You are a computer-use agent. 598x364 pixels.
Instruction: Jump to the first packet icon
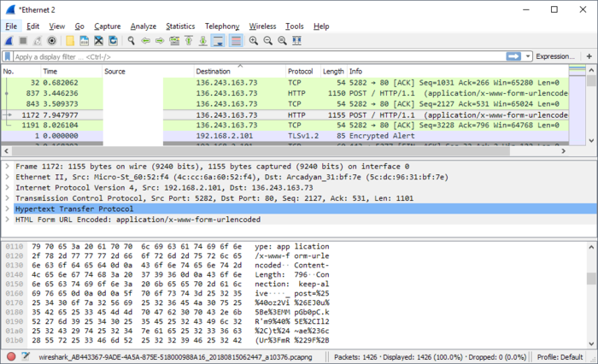188,40
